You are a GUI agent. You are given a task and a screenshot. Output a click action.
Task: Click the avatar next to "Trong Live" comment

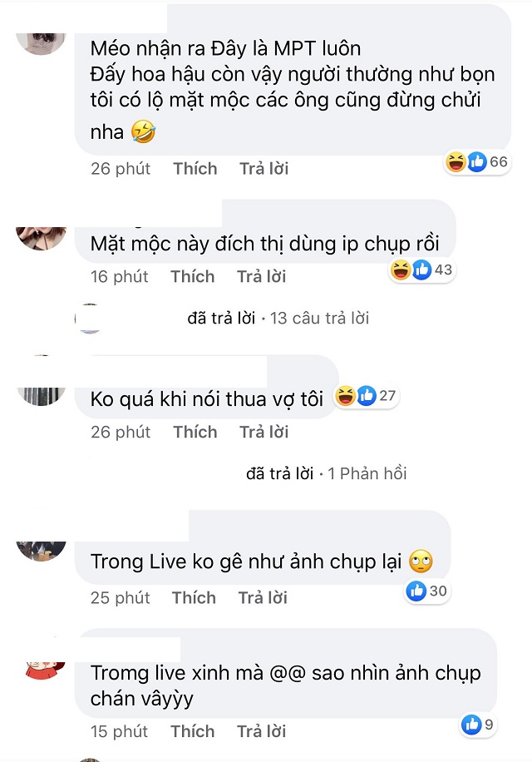42,551
